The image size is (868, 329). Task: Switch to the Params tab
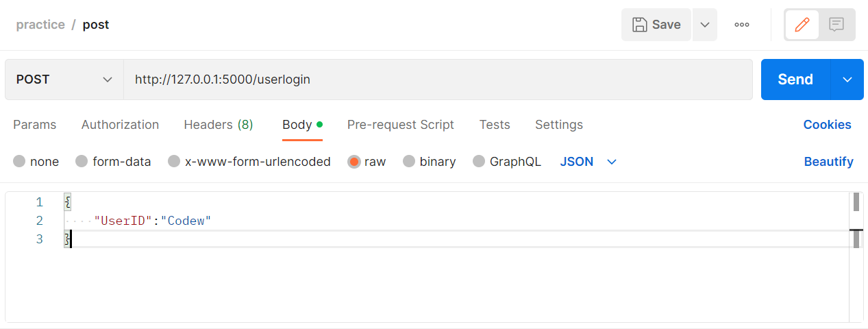pos(35,125)
